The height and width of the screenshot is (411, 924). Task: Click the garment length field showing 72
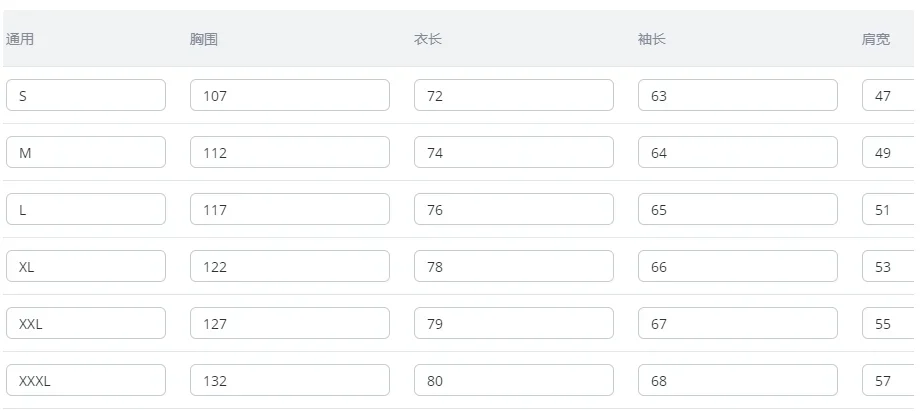click(514, 95)
